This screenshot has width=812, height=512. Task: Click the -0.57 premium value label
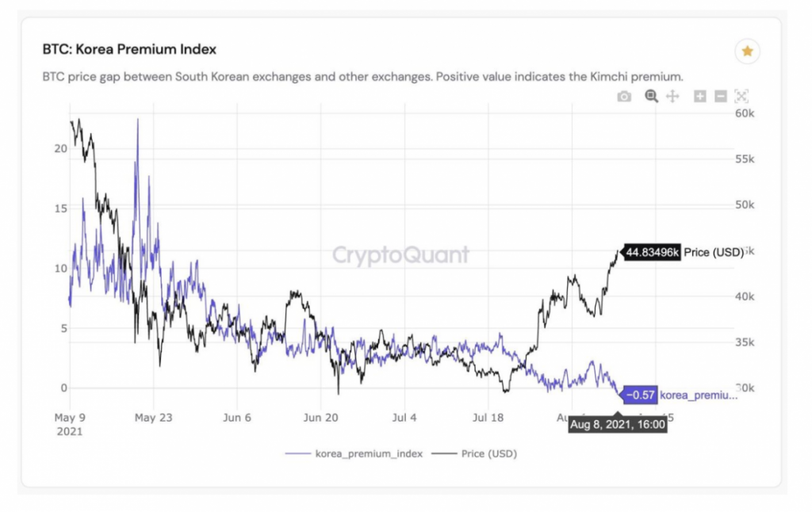639,395
